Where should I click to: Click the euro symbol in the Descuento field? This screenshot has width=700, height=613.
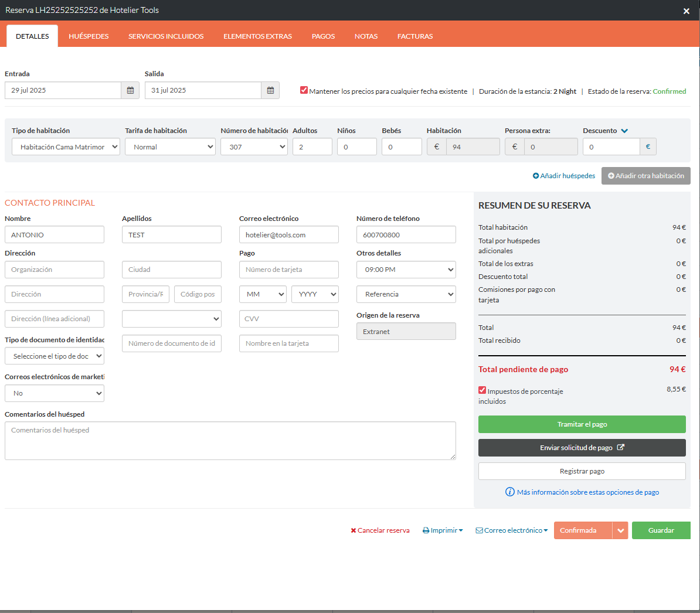648,147
